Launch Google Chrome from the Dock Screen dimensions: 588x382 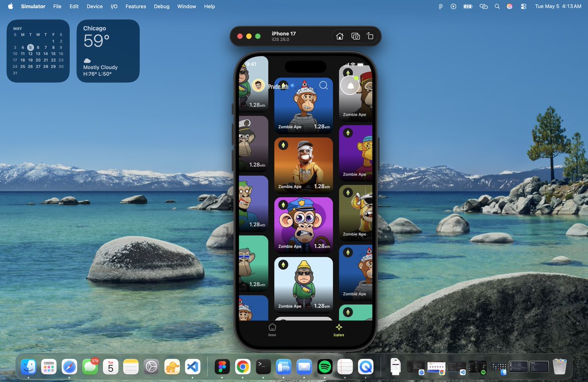pyautogui.click(x=243, y=366)
